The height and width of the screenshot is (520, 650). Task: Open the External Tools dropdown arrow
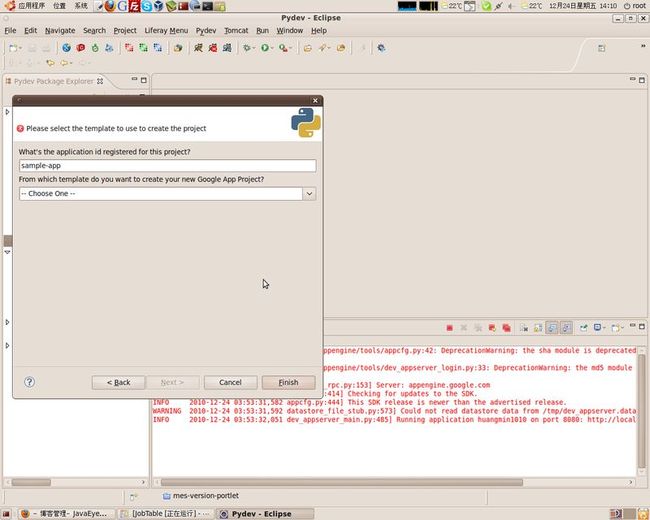coord(290,49)
